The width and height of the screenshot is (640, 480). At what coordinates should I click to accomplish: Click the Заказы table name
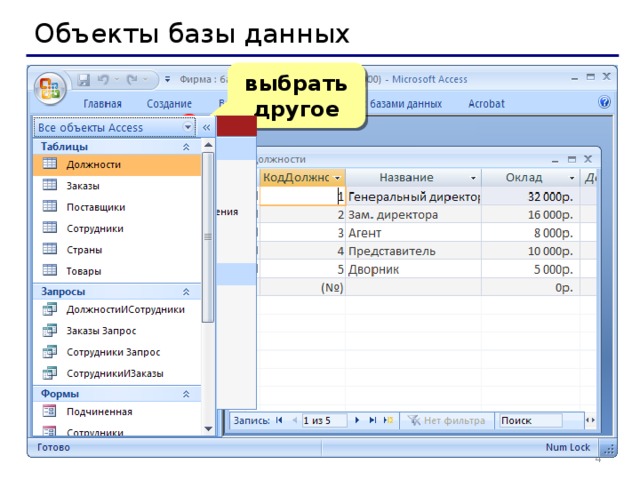tap(83, 186)
